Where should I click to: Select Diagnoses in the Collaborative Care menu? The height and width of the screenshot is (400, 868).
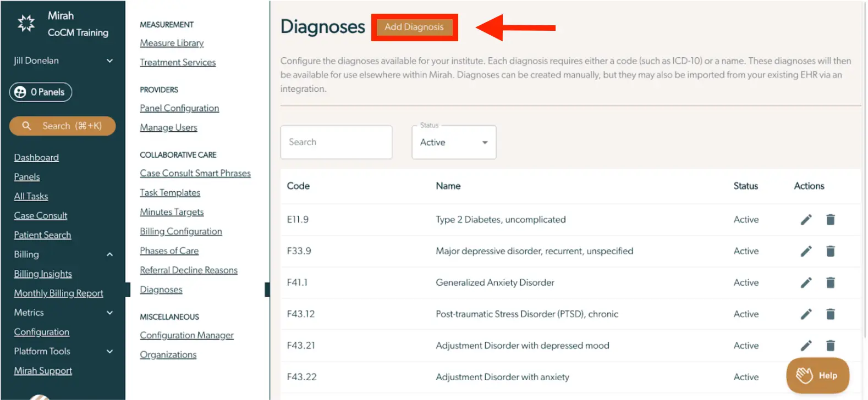click(161, 289)
